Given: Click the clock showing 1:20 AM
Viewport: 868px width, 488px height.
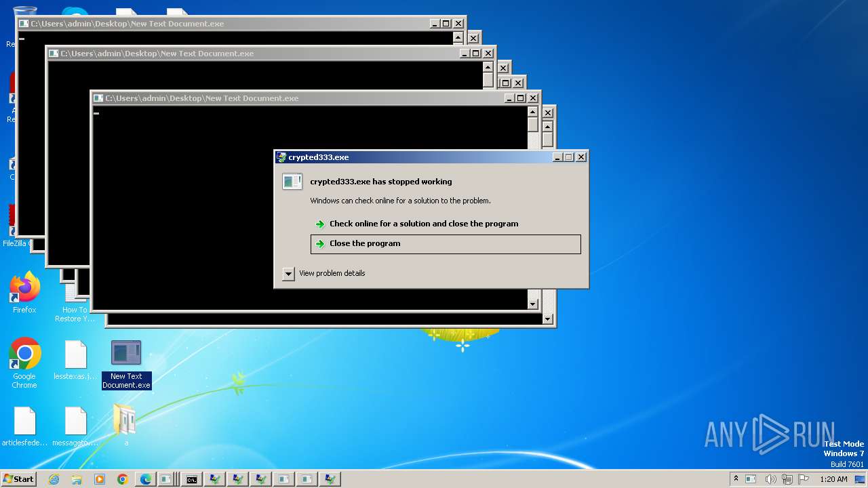Looking at the screenshot, I should pyautogui.click(x=833, y=479).
